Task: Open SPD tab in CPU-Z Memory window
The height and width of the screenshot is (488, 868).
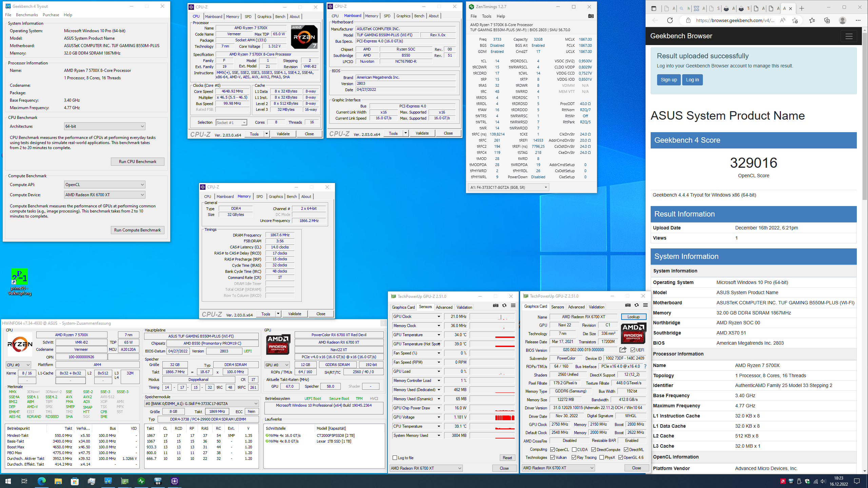Action: 259,196
